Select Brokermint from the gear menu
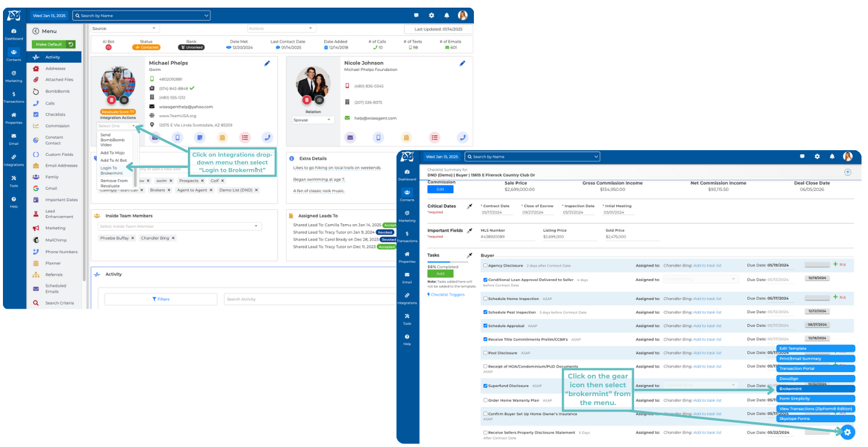 coord(815,389)
